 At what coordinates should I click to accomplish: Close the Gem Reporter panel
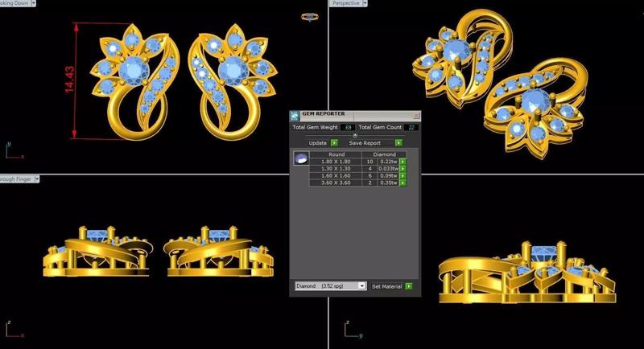(x=416, y=116)
